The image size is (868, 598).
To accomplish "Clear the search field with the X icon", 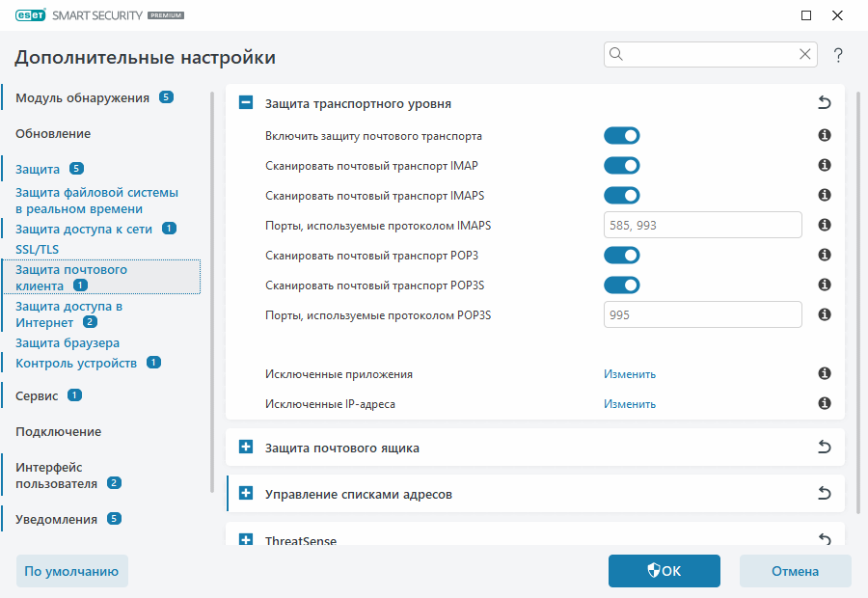I will tap(804, 54).
